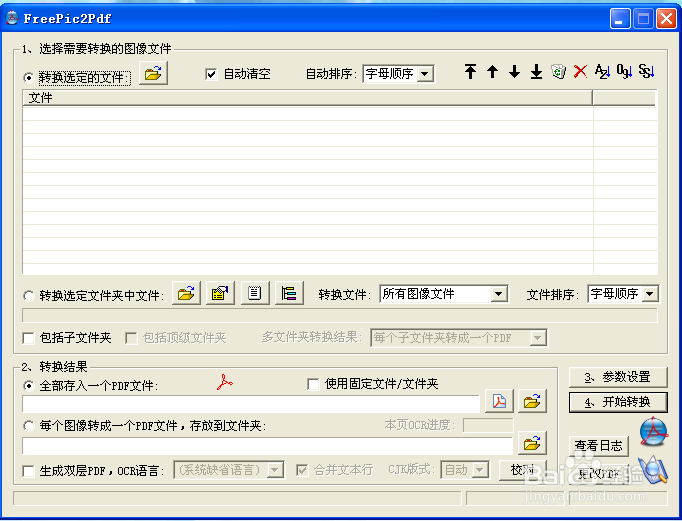Image resolution: width=682 pixels, height=521 pixels.
Task: Open 文件排序 dropdown showing 字母顺序
Action: click(x=623, y=294)
